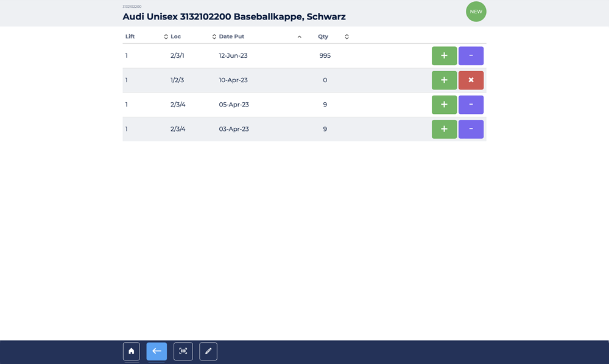Click the product title Audi Unisex Baseballkappe
Image resolution: width=609 pixels, height=364 pixels.
234,17
